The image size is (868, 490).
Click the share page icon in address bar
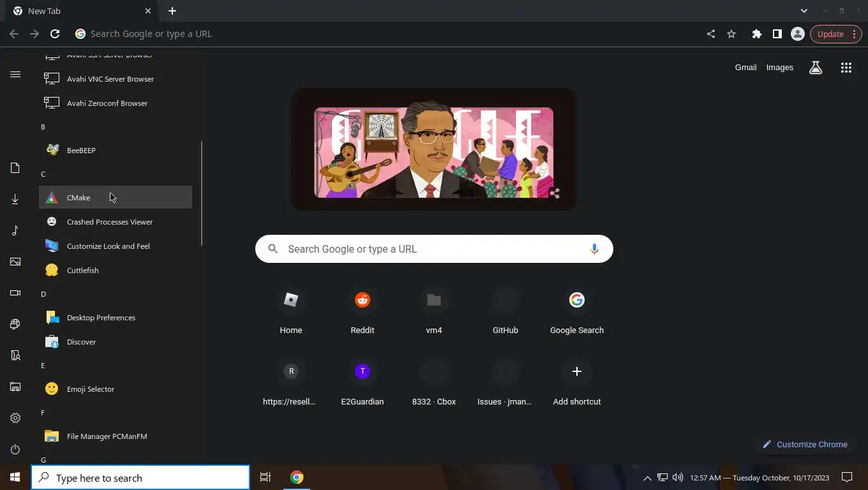click(x=711, y=34)
